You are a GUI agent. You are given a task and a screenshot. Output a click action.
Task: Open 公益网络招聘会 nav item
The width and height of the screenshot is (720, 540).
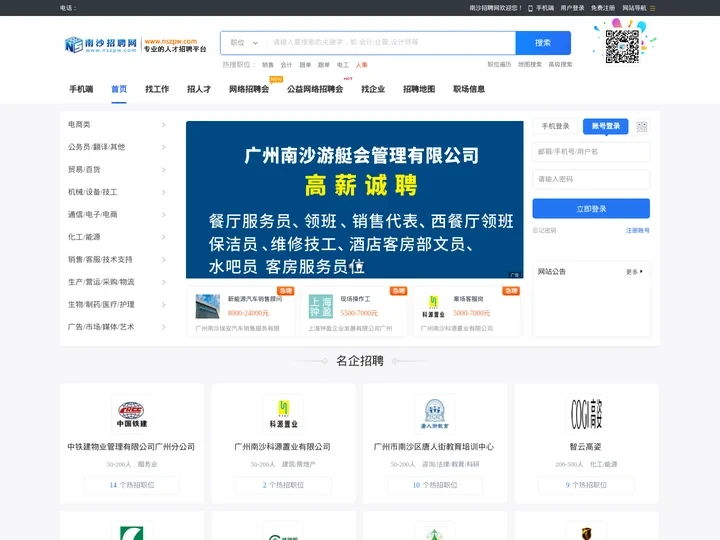[315, 89]
